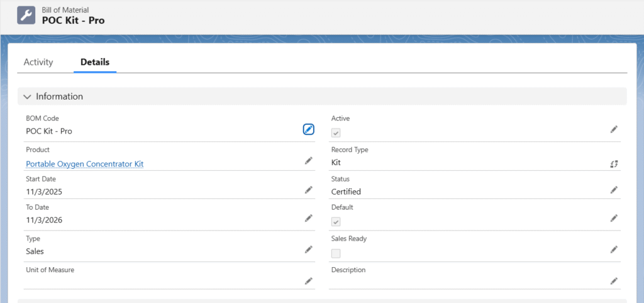Click the POC Kit - Pro record title
This screenshot has width=644, height=303.
(x=73, y=20)
